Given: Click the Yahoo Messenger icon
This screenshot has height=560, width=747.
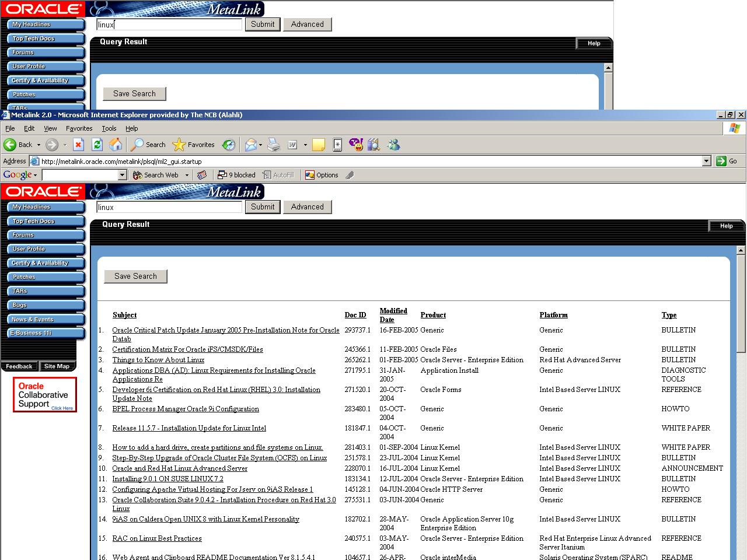Looking at the screenshot, I should [x=355, y=145].
